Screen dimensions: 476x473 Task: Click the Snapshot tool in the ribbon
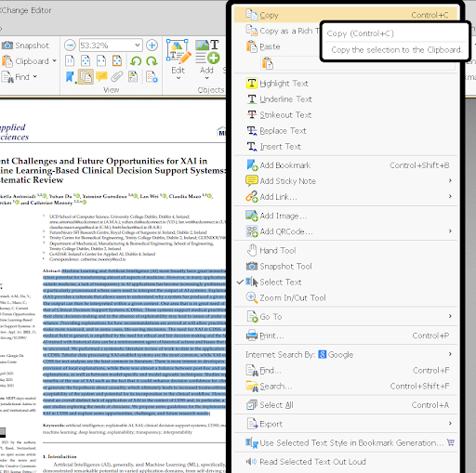pos(25,46)
